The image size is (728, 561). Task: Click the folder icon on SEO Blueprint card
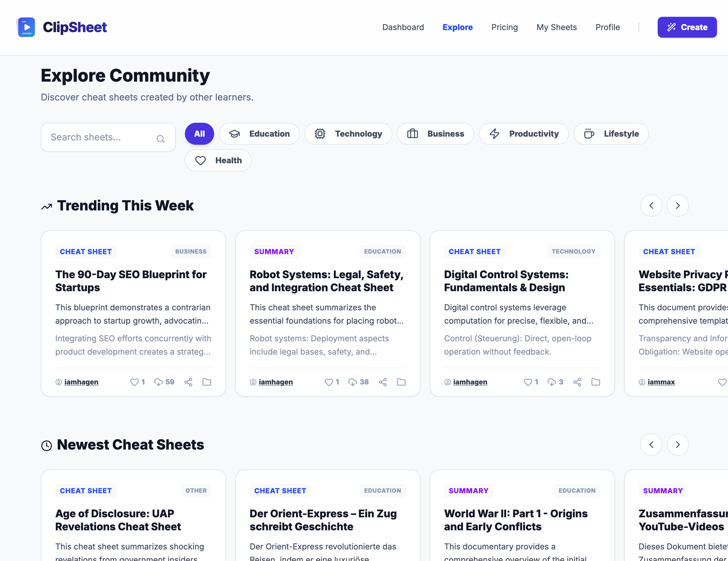(207, 382)
